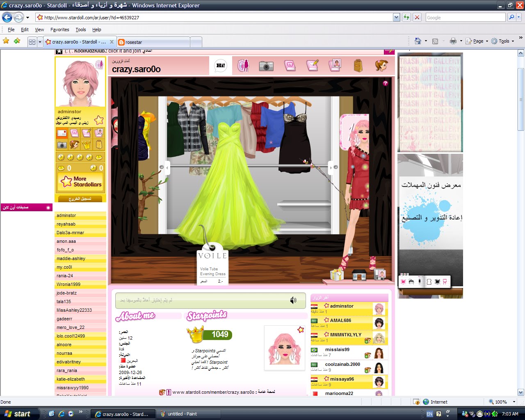The image size is (525, 420).
Task: Add misslais99 as friend using plus icon
Action: point(367,355)
